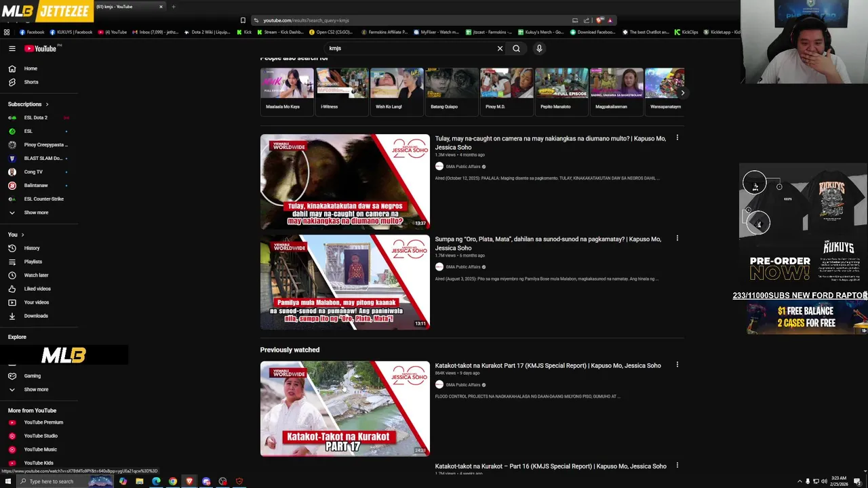This screenshot has width=868, height=488.
Task: Clear the kmjs search text with X
Action: coord(500,49)
